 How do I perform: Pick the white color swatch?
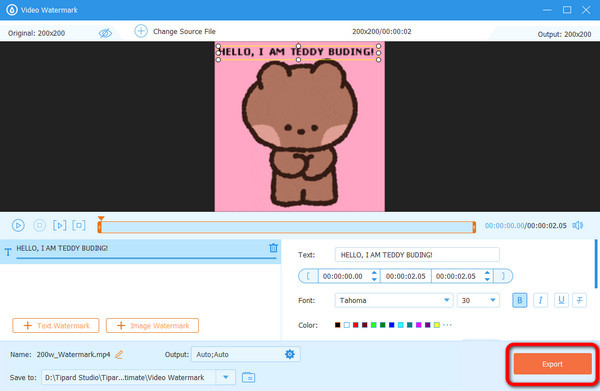coord(347,325)
